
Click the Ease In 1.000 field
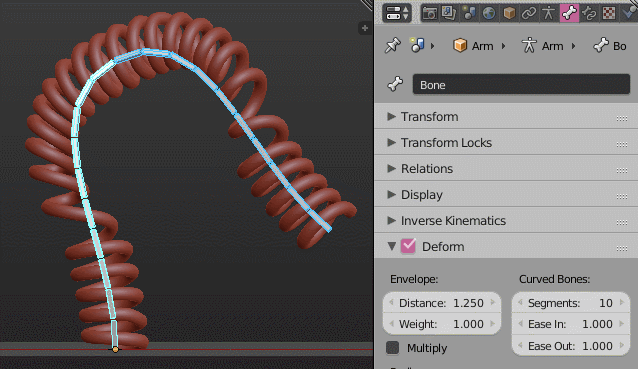[x=571, y=324]
